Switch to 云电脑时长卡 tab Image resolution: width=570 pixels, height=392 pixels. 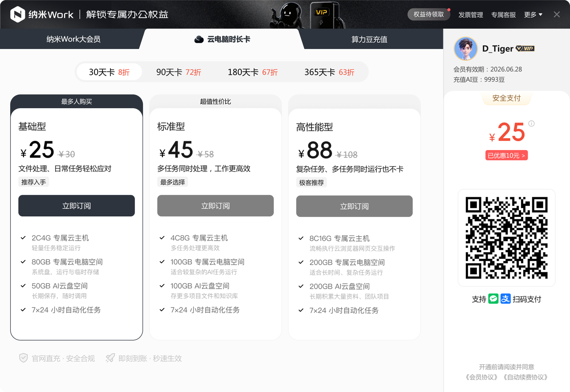coord(222,39)
